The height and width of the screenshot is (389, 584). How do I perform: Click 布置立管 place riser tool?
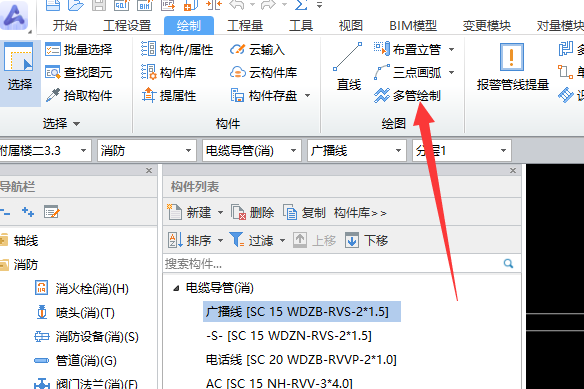tap(407, 50)
